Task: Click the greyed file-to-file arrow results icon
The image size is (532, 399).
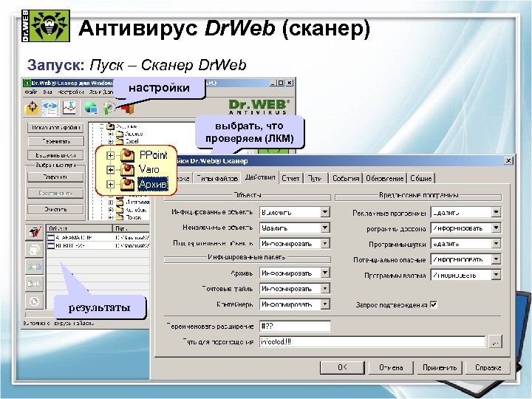Action: pos(34,284)
